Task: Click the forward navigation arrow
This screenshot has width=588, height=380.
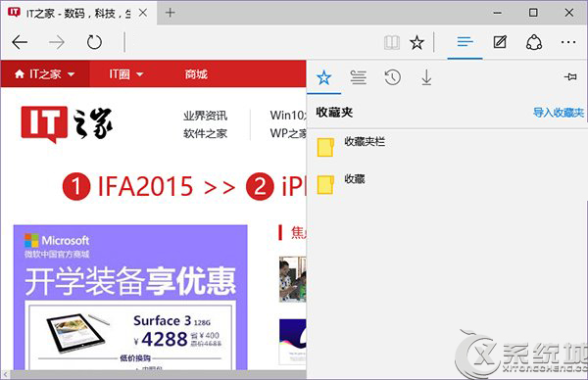Action: coord(57,42)
